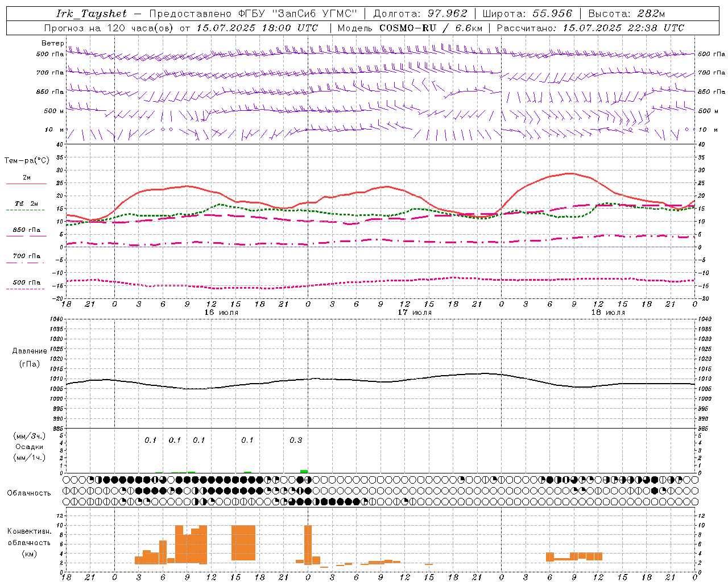Click the Осадки panel label
This screenshot has width=728, height=582.
pos(30,447)
